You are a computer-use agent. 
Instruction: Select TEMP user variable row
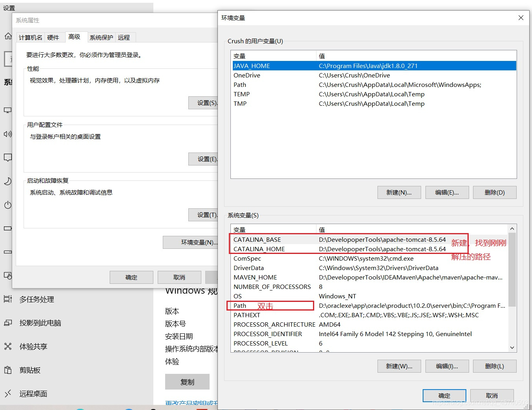[x=374, y=94]
